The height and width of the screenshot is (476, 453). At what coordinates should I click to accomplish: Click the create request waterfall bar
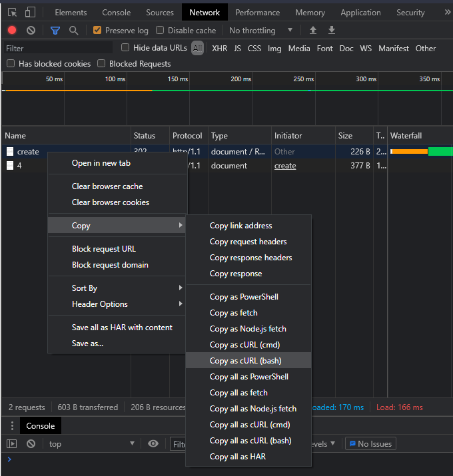click(422, 151)
